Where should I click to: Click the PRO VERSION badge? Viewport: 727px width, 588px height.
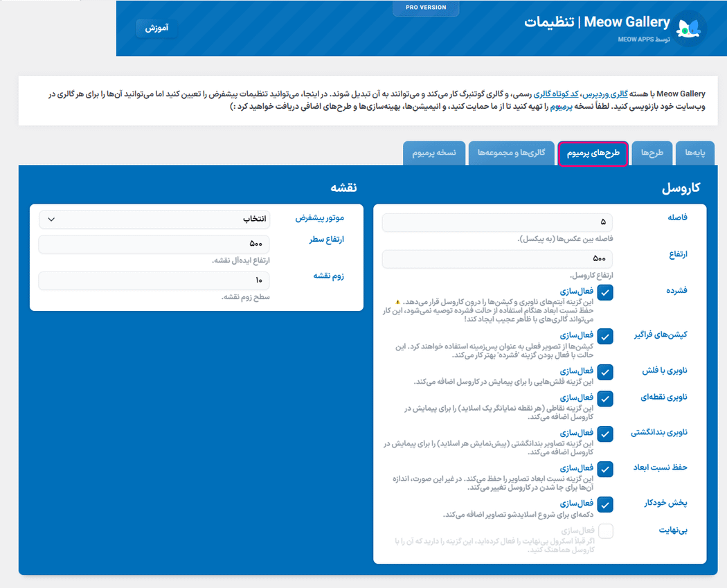pyautogui.click(x=425, y=8)
